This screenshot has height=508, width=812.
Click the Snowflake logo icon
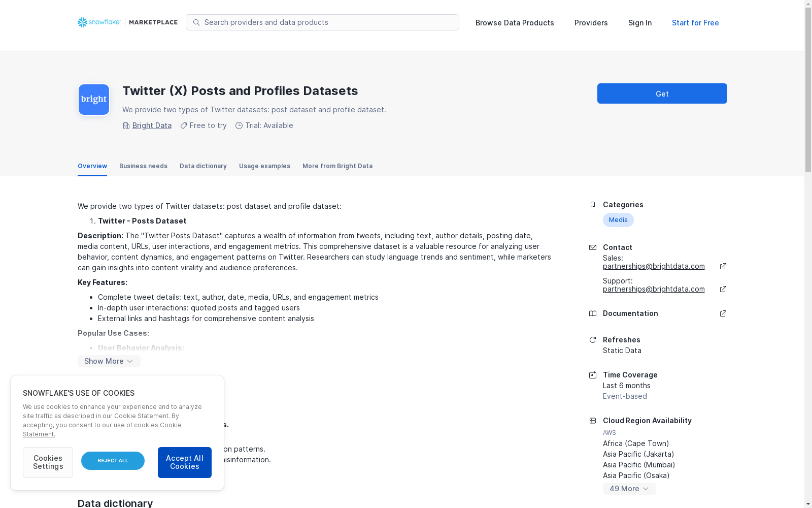coord(83,22)
